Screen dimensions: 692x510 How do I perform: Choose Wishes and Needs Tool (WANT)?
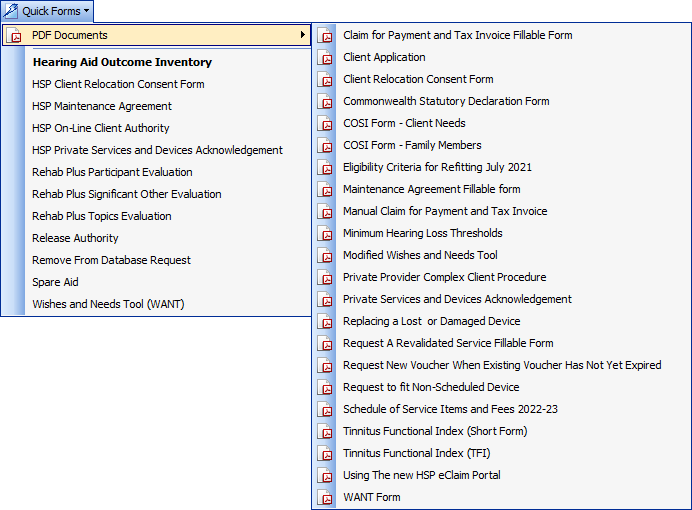[x=108, y=304]
